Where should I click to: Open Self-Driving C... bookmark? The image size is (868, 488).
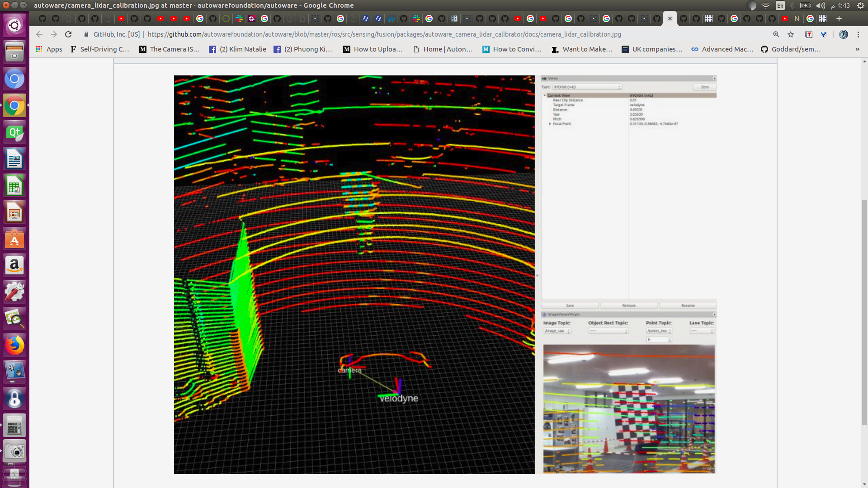[100, 49]
